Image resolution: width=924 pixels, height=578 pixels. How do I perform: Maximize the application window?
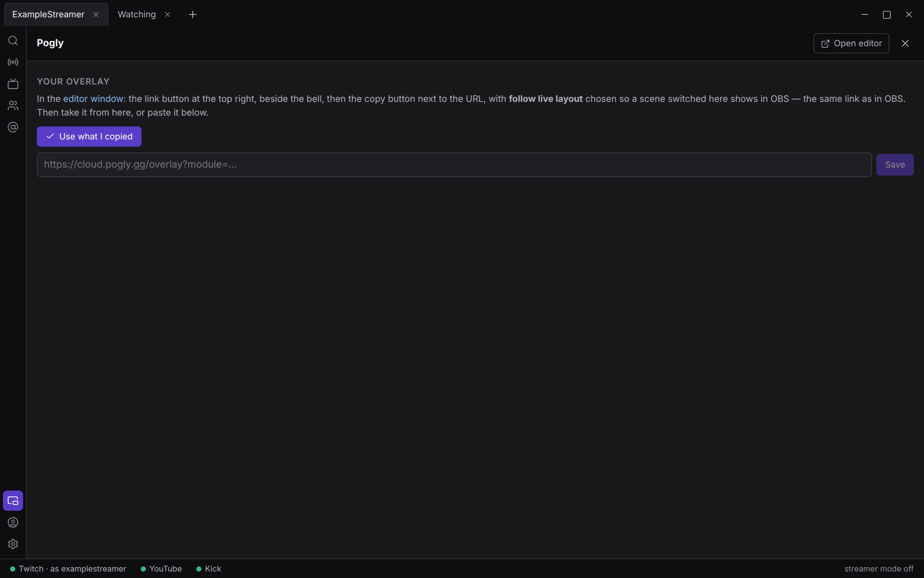(886, 14)
